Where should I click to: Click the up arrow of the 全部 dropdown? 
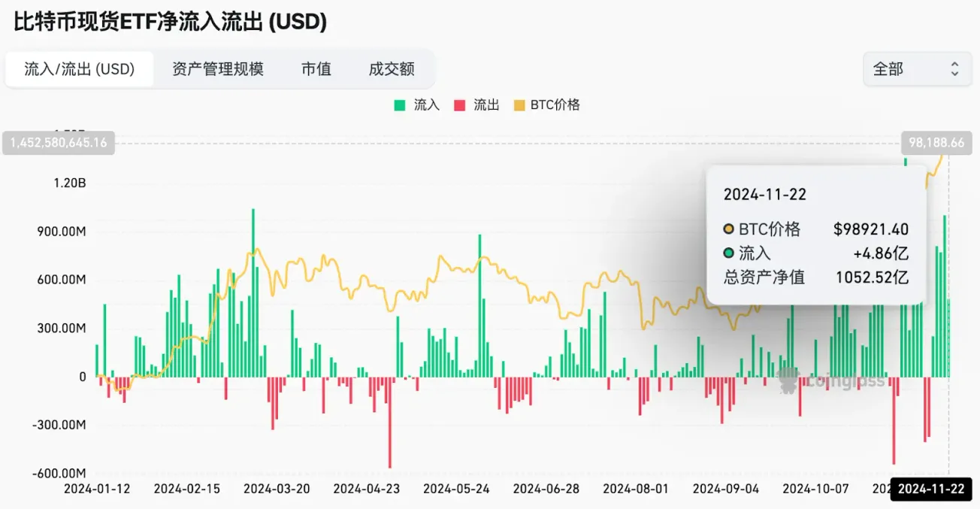(954, 64)
